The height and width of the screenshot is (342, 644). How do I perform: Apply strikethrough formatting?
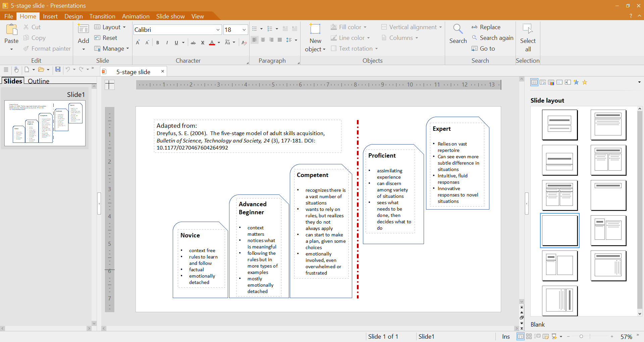coord(193,43)
